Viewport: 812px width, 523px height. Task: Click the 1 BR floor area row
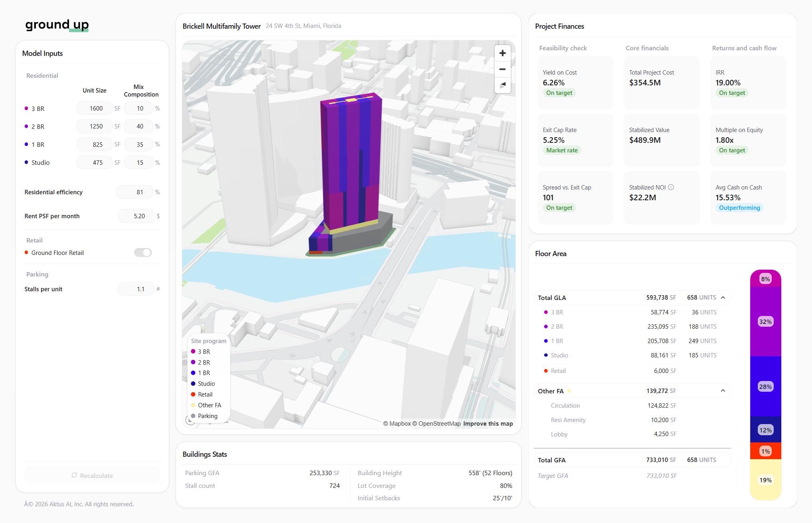tap(632, 341)
